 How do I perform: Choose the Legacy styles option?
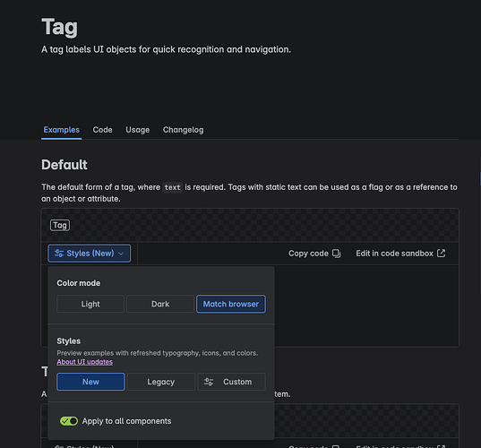pos(161,382)
